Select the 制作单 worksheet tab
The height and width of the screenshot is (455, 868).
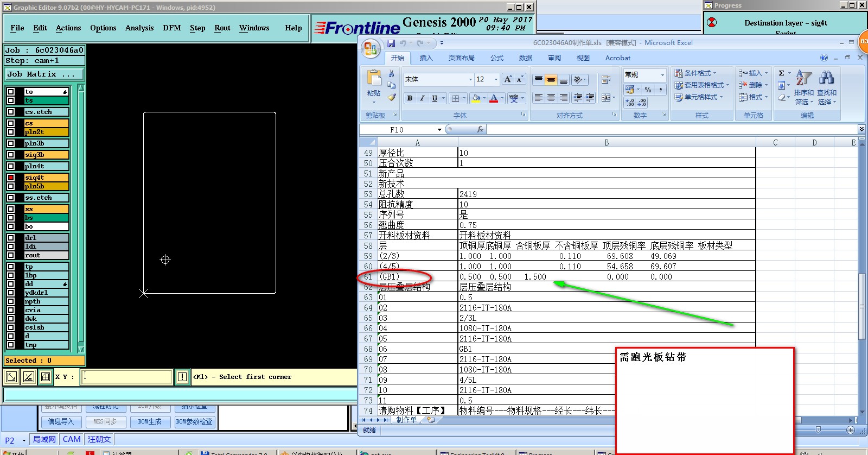point(406,420)
